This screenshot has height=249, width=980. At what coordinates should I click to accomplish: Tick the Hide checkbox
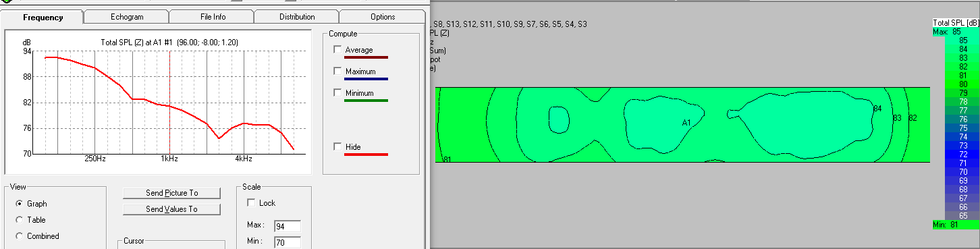click(337, 147)
